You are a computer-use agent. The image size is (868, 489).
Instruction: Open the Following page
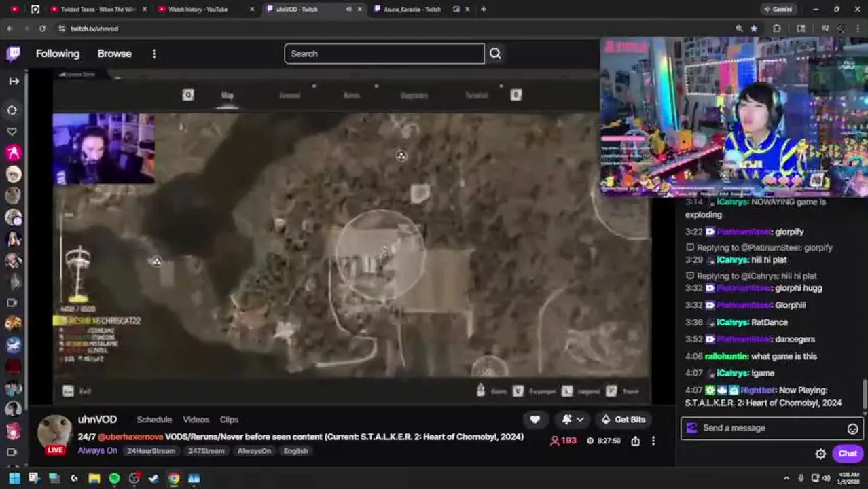[58, 54]
